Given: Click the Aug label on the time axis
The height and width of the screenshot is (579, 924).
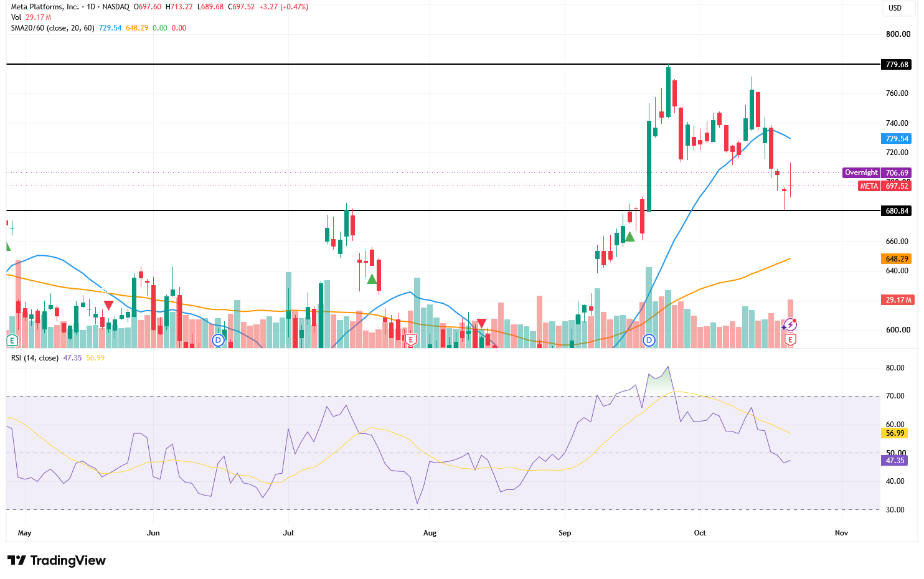Looking at the screenshot, I should (x=430, y=533).
